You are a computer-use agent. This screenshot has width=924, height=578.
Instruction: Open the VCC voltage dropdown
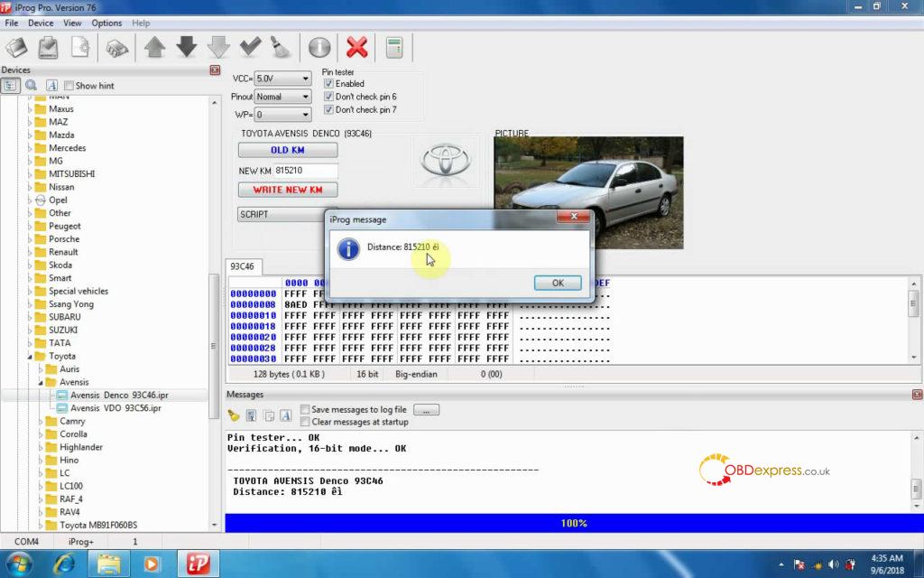(305, 79)
